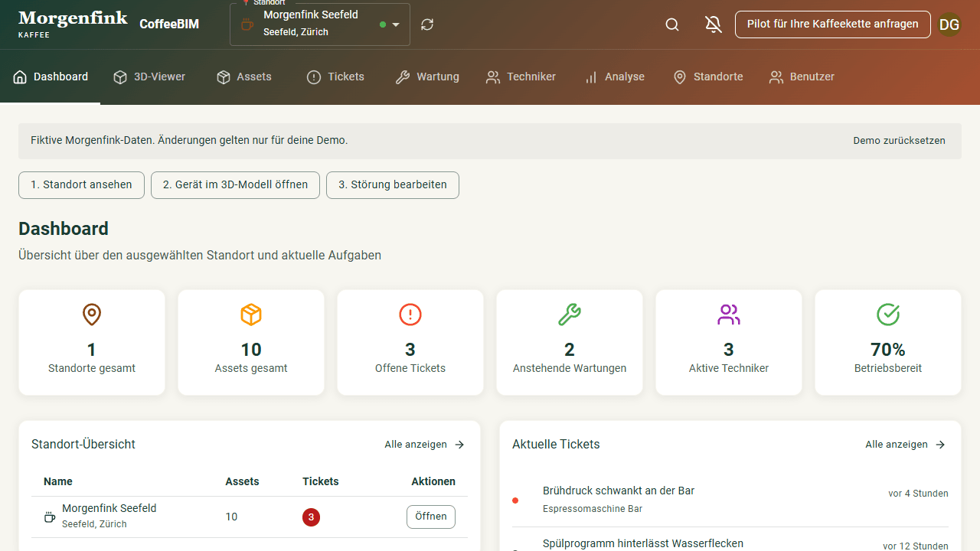
Task: Click the coffee cup icon in location selector
Action: click(x=247, y=24)
